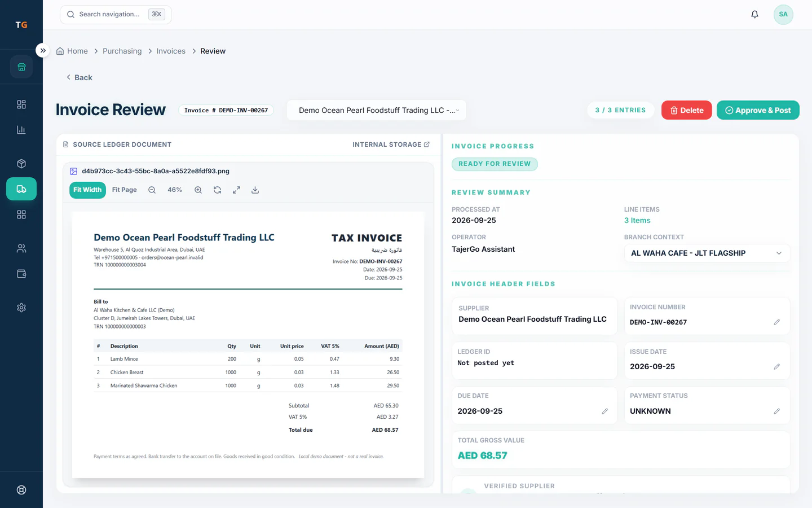Click the Delete button

click(687, 110)
